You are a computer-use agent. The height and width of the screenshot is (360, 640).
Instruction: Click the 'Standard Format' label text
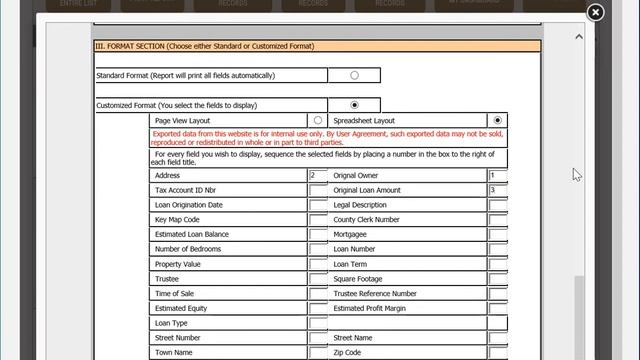[x=186, y=76]
